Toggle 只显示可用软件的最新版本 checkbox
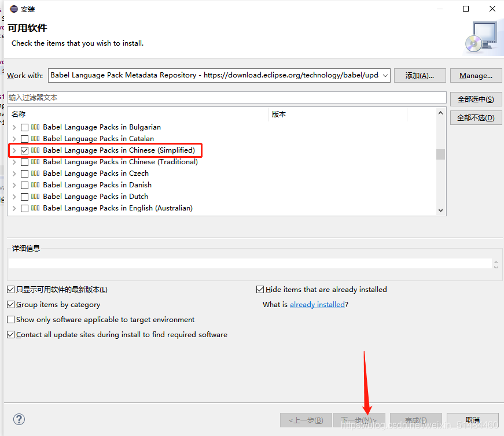 pyautogui.click(x=10, y=290)
